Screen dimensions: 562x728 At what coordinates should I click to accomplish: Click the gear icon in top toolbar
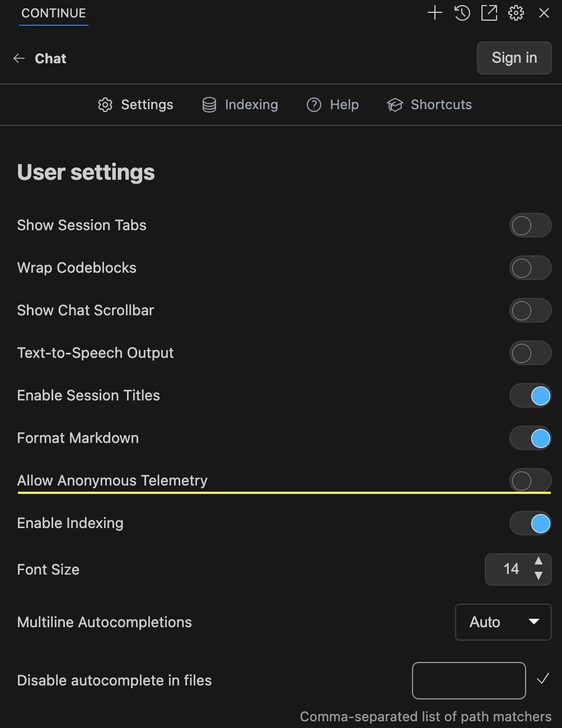516,13
